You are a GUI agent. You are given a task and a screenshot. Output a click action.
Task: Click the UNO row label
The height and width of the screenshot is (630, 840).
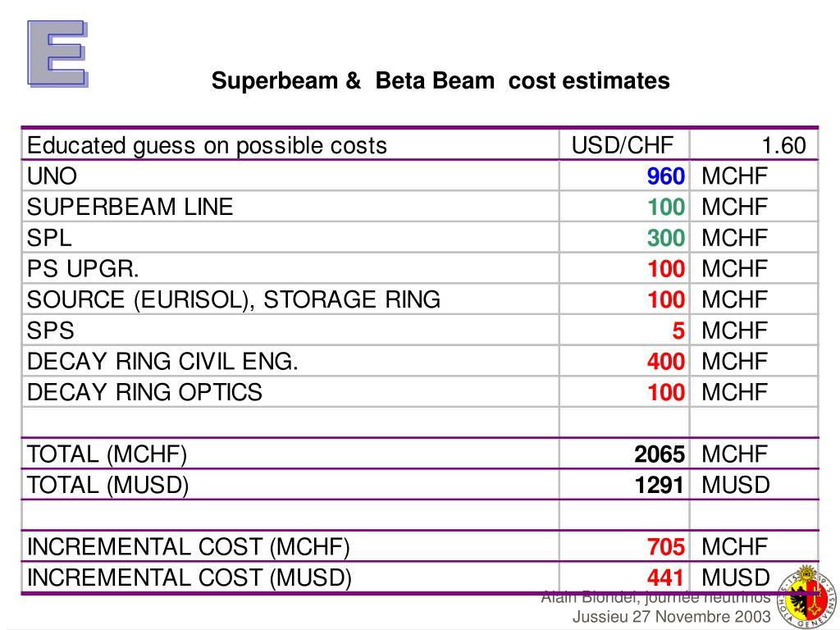coord(52,176)
